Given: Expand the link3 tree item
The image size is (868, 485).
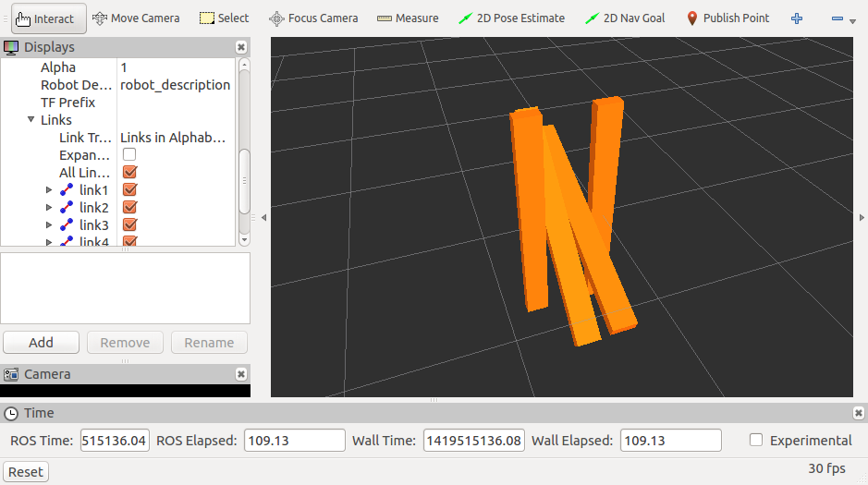Looking at the screenshot, I should pos(49,225).
